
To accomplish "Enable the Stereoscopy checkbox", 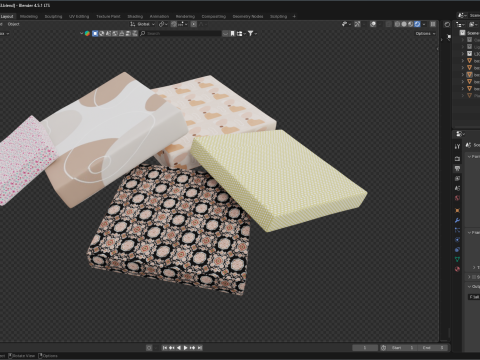I will [474, 277].
